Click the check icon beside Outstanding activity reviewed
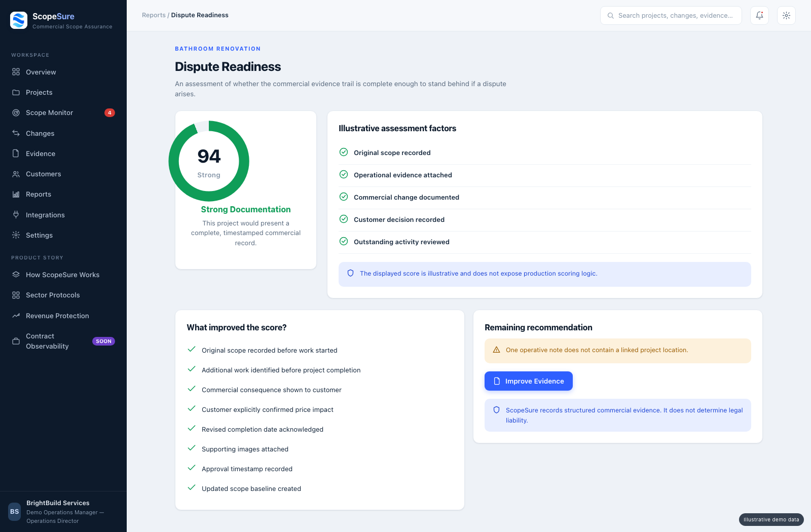 point(344,241)
